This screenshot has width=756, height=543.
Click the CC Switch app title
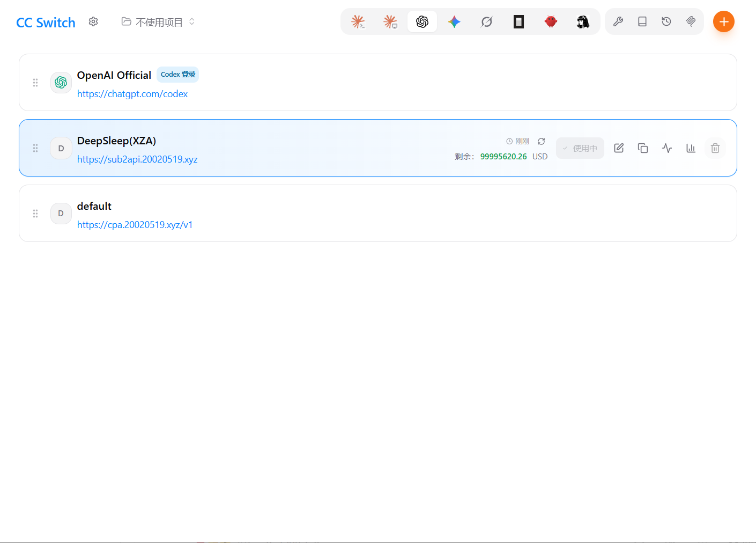pyautogui.click(x=46, y=23)
